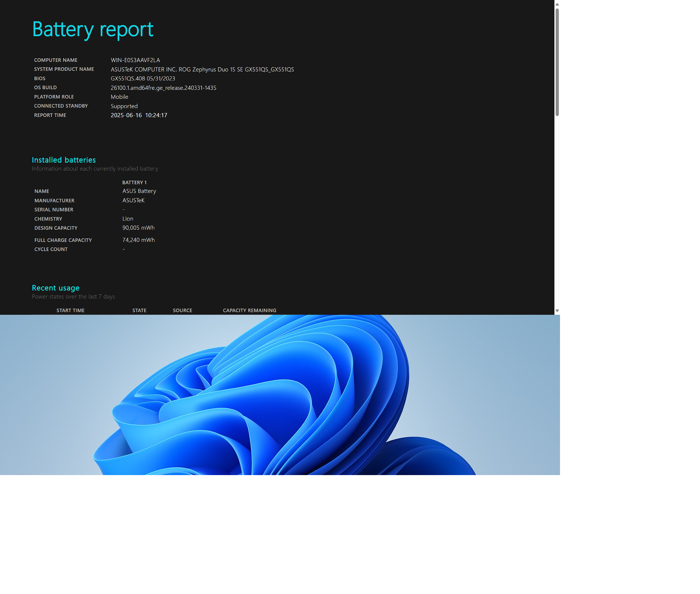Viewport: 700px width, 594px height.
Task: Click the CAPACITY REMAINING column header
Action: tap(250, 310)
